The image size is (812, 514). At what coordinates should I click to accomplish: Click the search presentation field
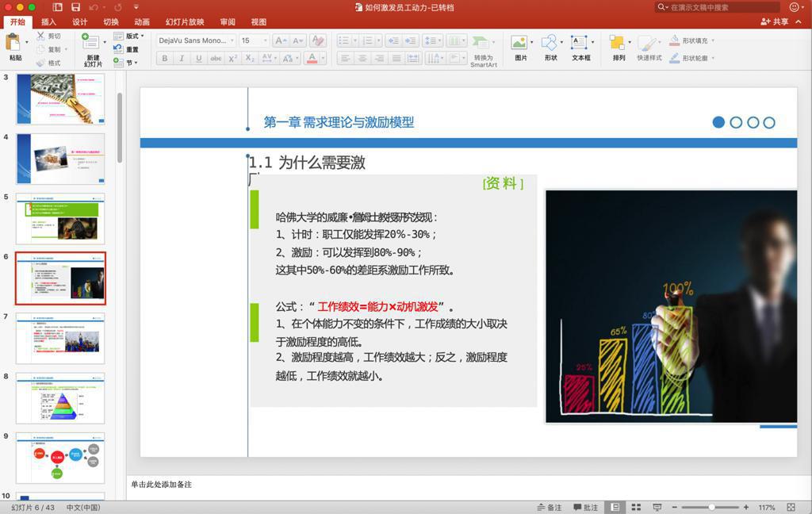coord(718,7)
